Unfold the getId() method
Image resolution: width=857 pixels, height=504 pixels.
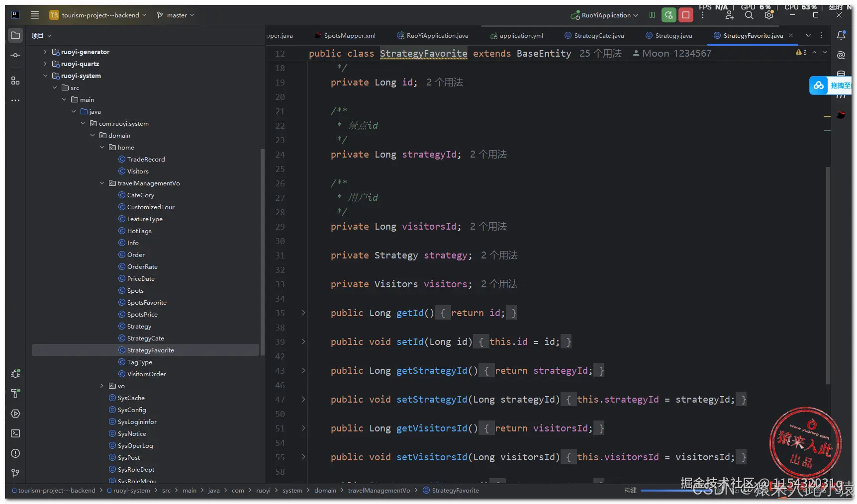tap(303, 313)
